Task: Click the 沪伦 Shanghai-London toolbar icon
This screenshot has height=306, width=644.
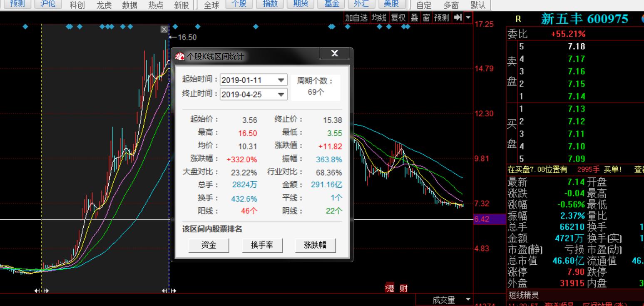Action: click(48, 5)
